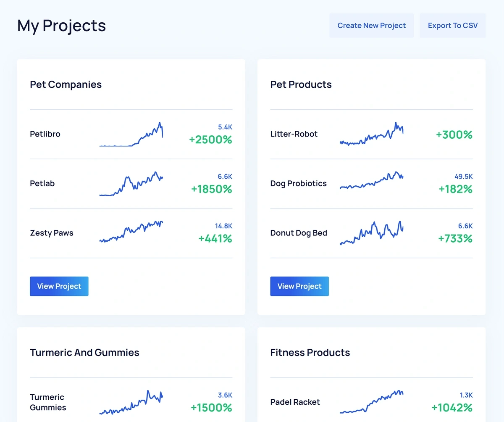Select the Turmeric Gummies trend name
The height and width of the screenshot is (422, 504).
(48, 402)
